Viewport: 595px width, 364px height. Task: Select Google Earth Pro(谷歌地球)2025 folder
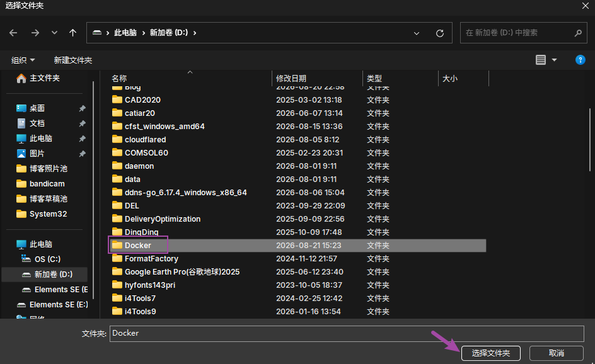click(182, 272)
